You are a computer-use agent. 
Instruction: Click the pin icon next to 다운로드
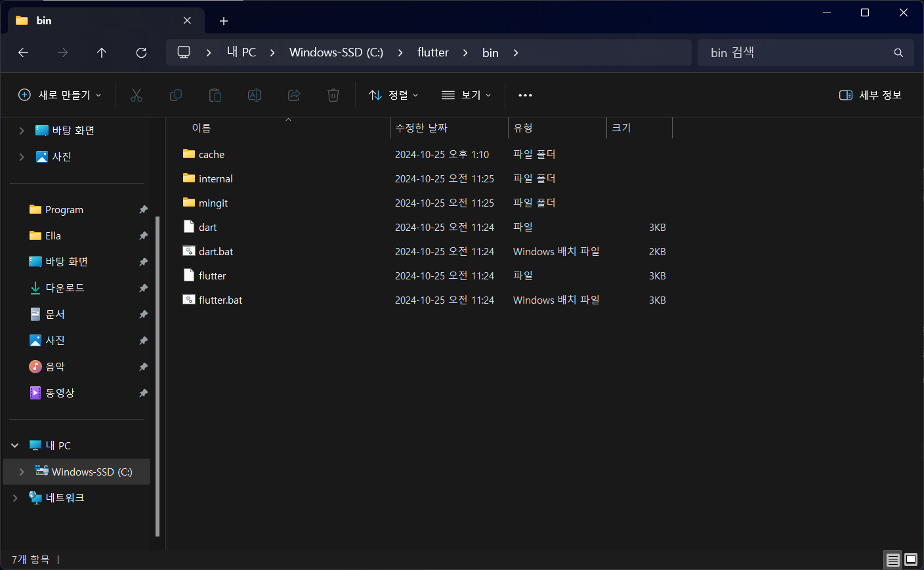(143, 288)
